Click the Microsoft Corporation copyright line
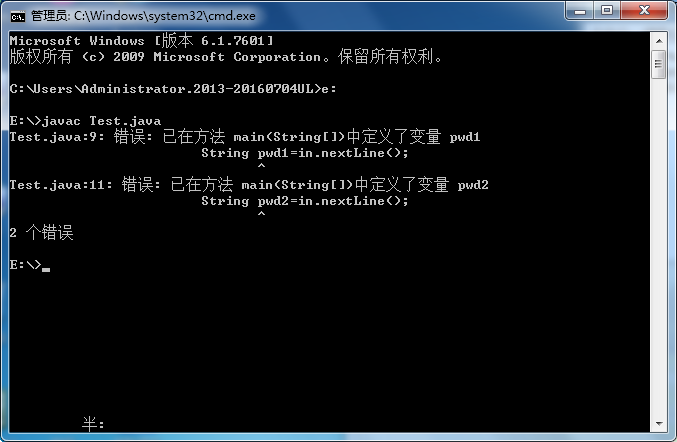Image resolution: width=677 pixels, height=442 pixels. tap(226, 57)
